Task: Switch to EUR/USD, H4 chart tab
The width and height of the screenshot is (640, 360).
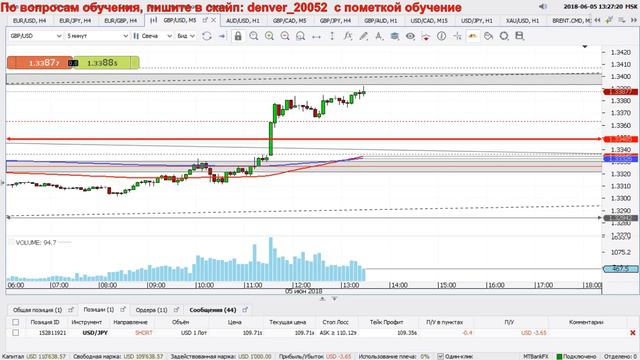Action: coord(29,20)
